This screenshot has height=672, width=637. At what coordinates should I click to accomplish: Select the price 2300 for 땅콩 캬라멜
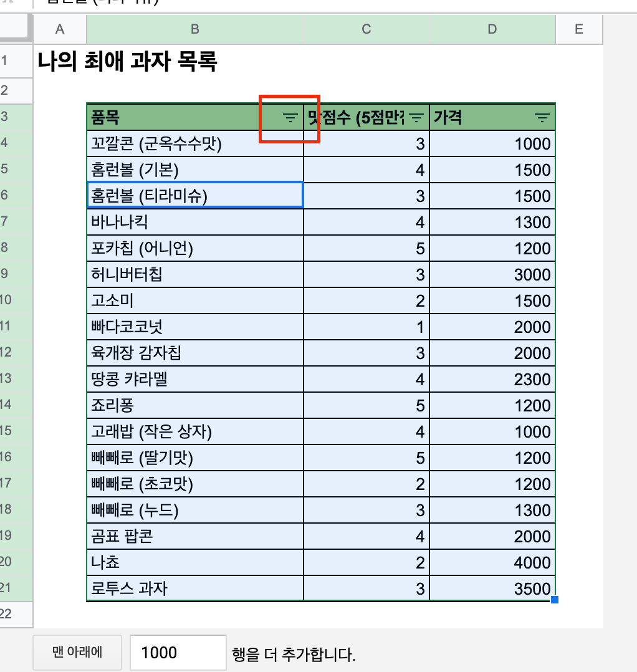492,379
